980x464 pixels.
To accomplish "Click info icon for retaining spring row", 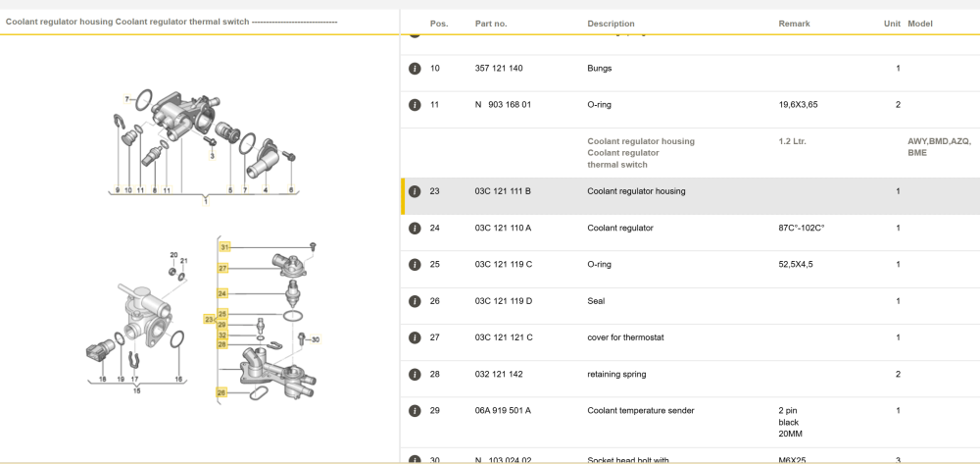I will (415, 375).
